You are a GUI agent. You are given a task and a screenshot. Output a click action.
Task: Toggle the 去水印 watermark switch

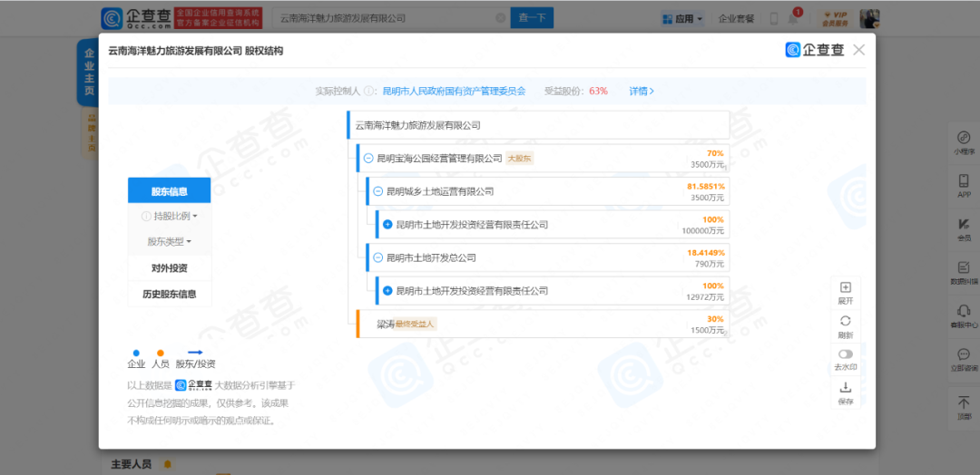tap(845, 354)
